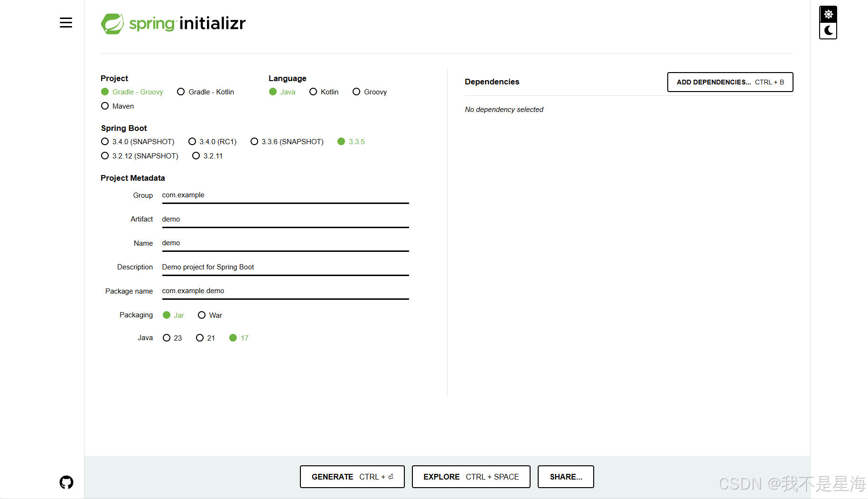868x499 pixels.
Task: Click the Project Metadata heading
Action: (x=133, y=178)
